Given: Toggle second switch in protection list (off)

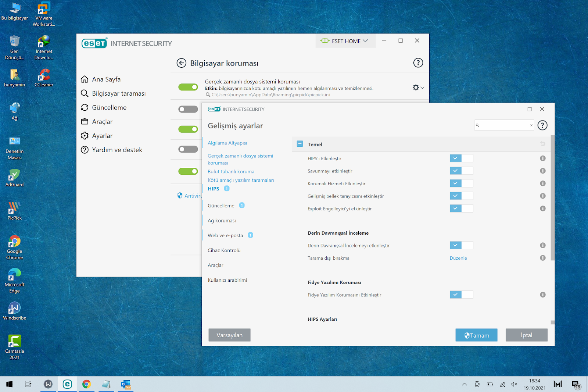Looking at the screenshot, I should pyautogui.click(x=188, y=109).
